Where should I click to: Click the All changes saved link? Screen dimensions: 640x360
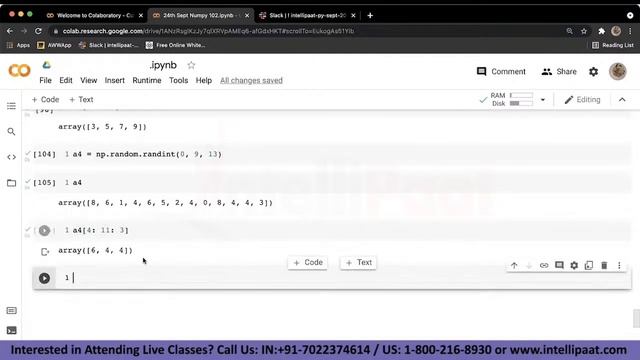pos(251,80)
